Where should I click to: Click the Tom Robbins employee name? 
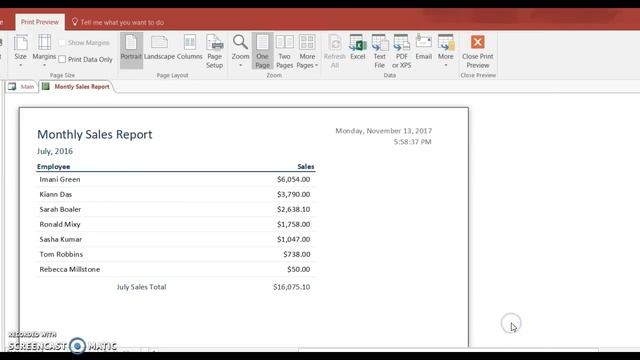coord(61,254)
